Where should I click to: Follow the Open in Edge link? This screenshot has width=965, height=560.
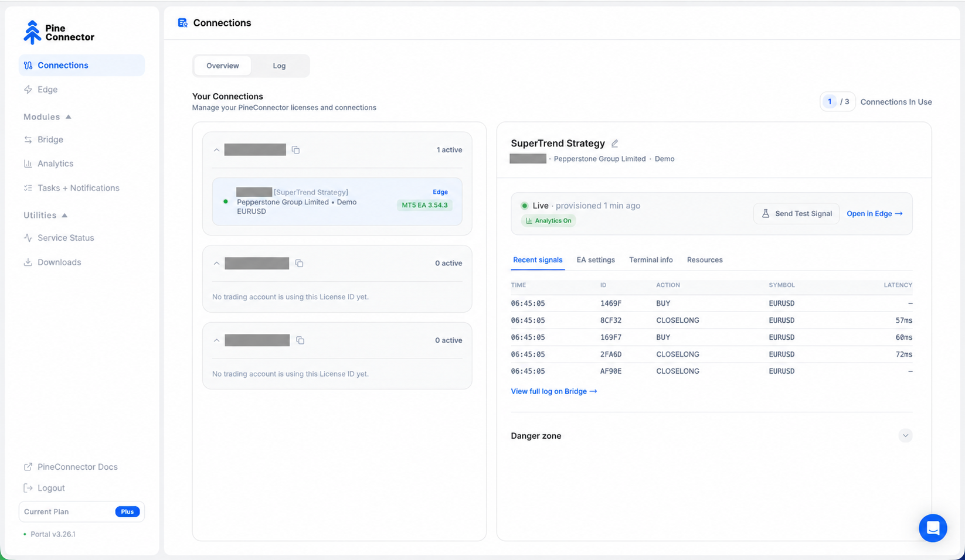pyautogui.click(x=875, y=214)
